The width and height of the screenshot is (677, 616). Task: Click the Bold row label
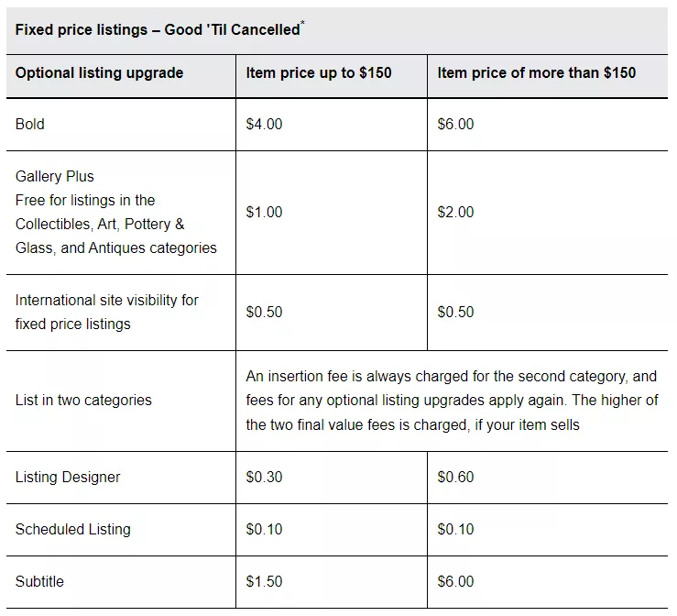[x=31, y=124]
